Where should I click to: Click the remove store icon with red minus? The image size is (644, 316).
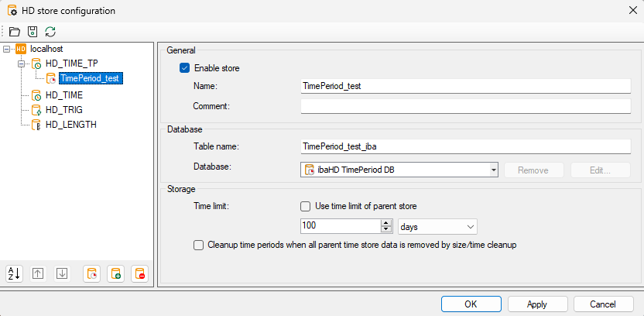pos(139,273)
